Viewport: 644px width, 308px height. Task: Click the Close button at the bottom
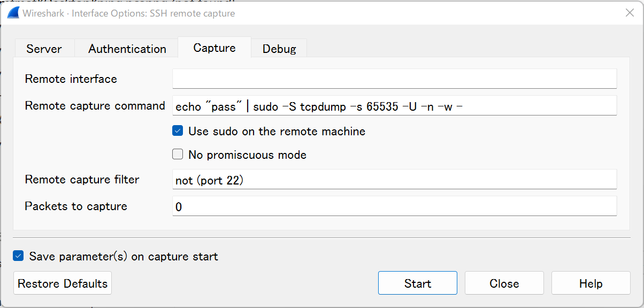point(504,283)
